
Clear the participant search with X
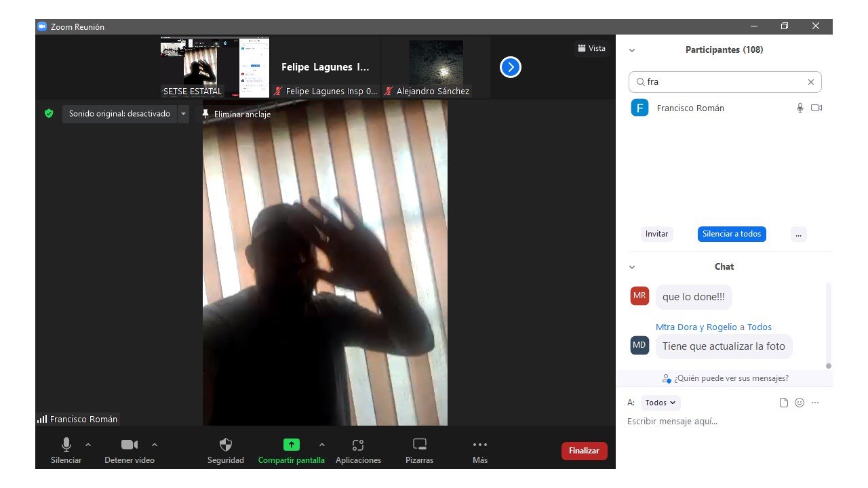(x=810, y=82)
